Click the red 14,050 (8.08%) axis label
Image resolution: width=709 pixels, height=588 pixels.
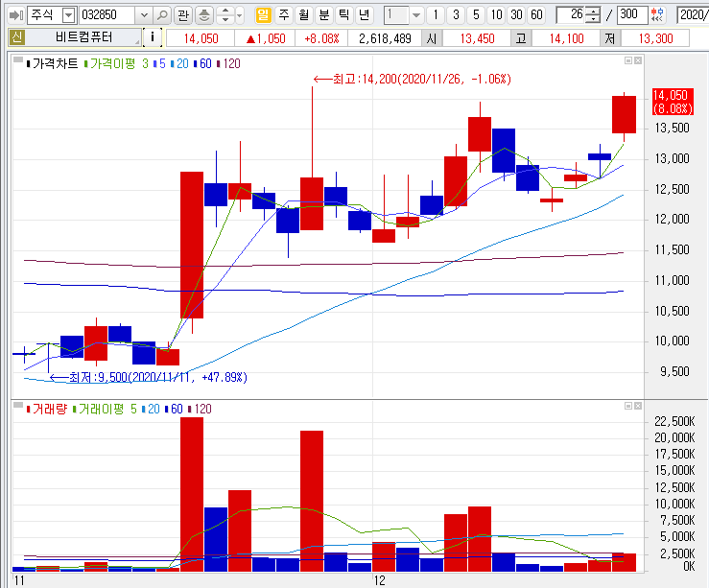[673, 102]
